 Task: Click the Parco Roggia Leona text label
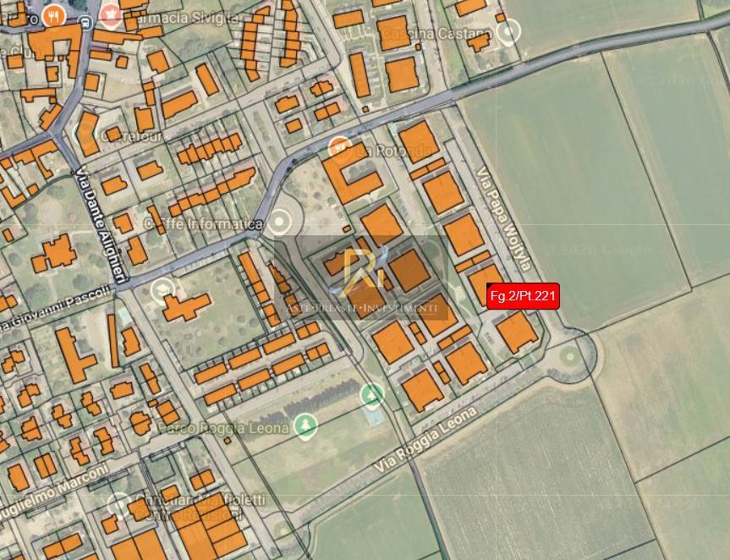tap(224, 427)
